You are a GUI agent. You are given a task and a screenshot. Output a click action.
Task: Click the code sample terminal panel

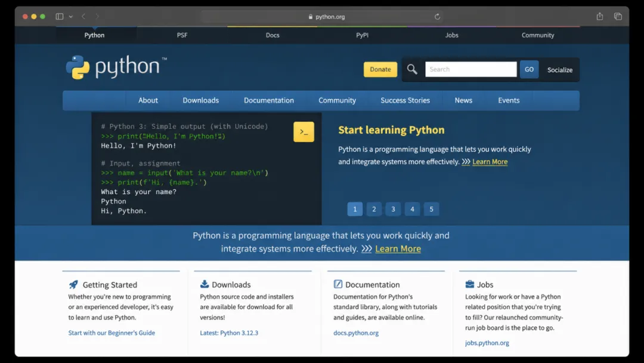point(206,168)
